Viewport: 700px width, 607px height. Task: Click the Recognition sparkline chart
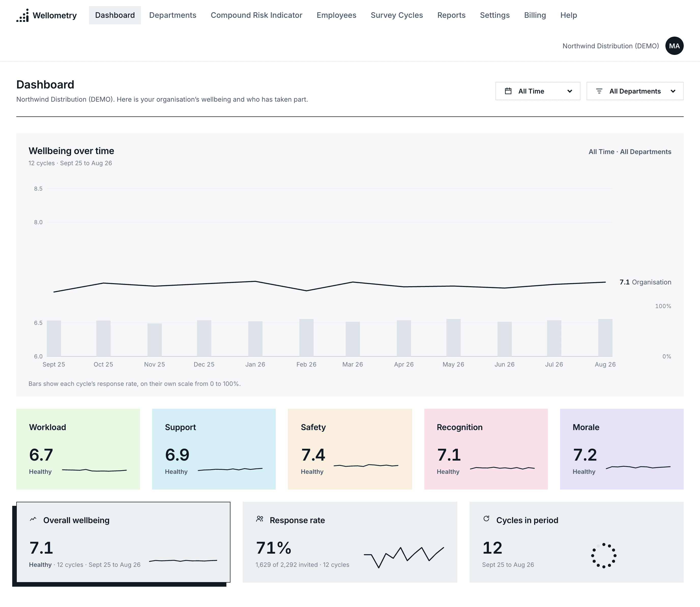[x=502, y=468]
